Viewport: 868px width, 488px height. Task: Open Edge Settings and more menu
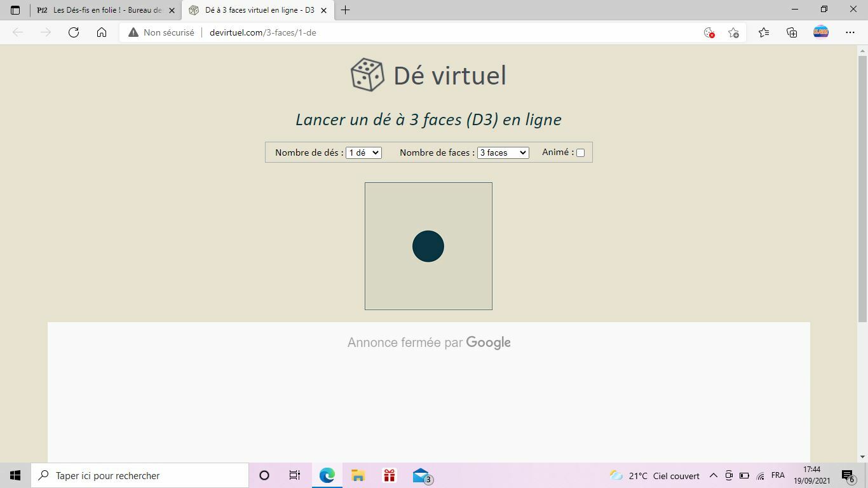click(850, 32)
